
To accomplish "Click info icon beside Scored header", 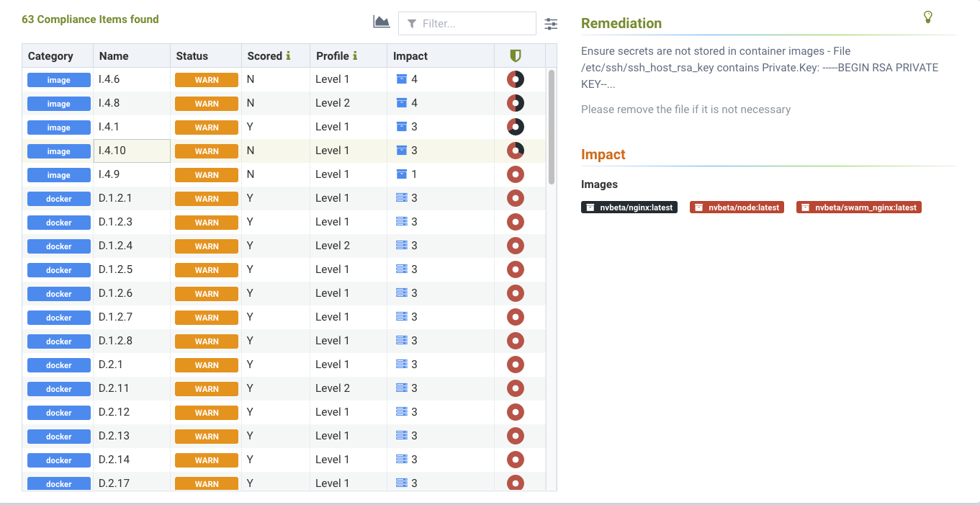I will pos(288,55).
